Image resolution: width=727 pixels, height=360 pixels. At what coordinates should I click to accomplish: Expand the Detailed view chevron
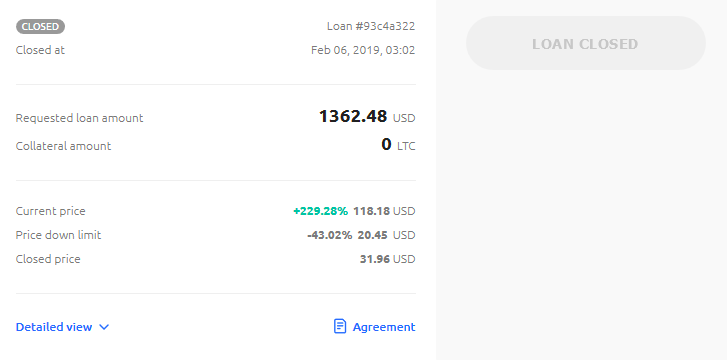pyautogui.click(x=104, y=327)
